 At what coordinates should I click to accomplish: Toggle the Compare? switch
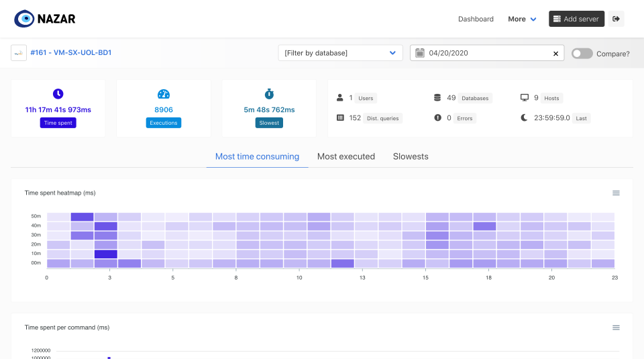click(x=582, y=54)
